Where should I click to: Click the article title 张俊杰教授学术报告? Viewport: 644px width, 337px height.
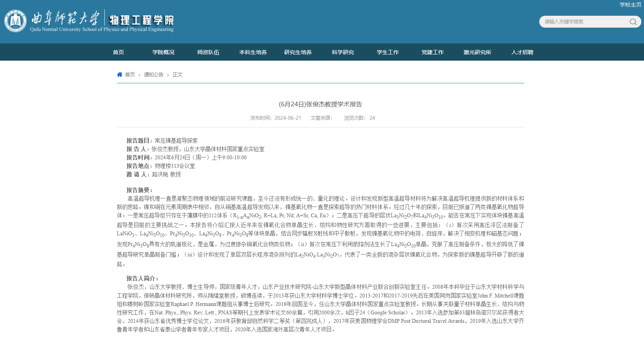point(320,104)
